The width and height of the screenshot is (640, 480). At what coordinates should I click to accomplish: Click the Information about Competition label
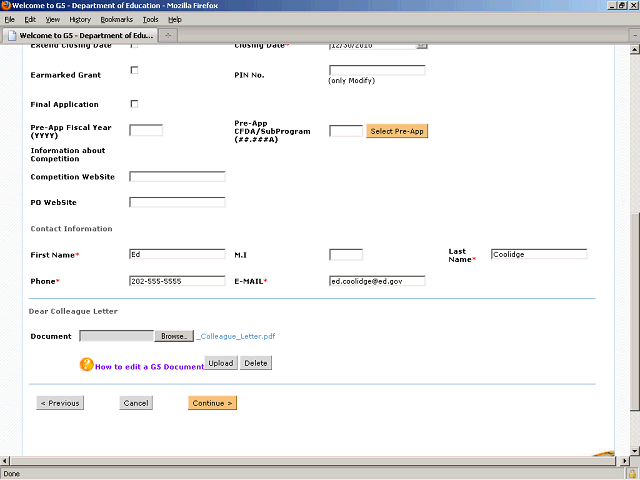click(x=68, y=155)
